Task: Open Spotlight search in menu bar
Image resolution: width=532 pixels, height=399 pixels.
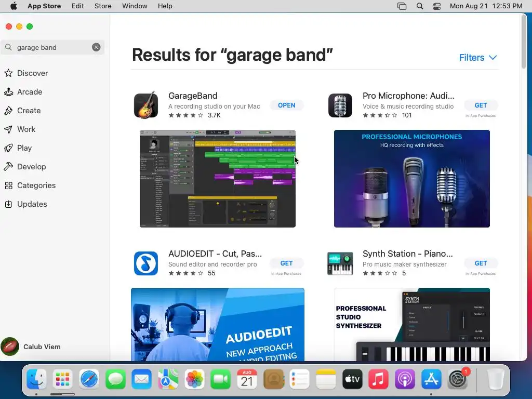Action: pyautogui.click(x=420, y=6)
